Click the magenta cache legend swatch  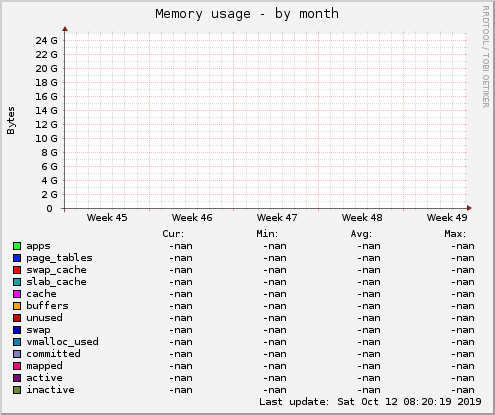17,294
